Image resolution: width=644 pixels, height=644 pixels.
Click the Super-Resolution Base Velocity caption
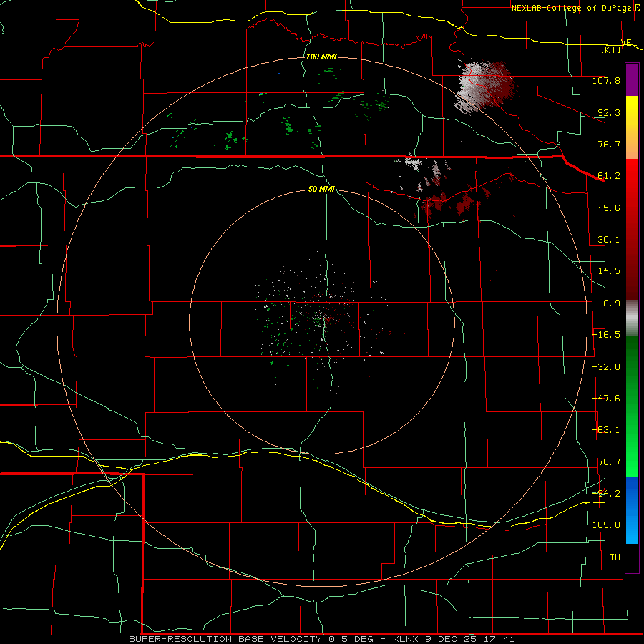tap(321, 639)
